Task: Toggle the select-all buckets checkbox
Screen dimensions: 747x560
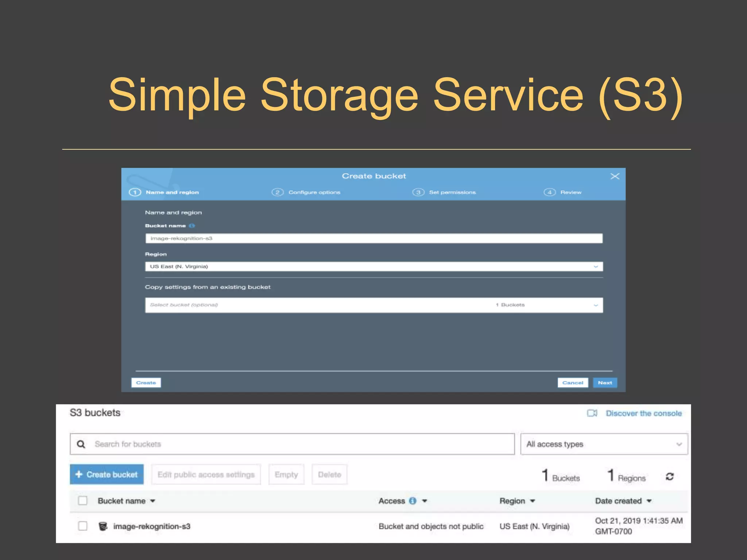Action: pyautogui.click(x=83, y=501)
